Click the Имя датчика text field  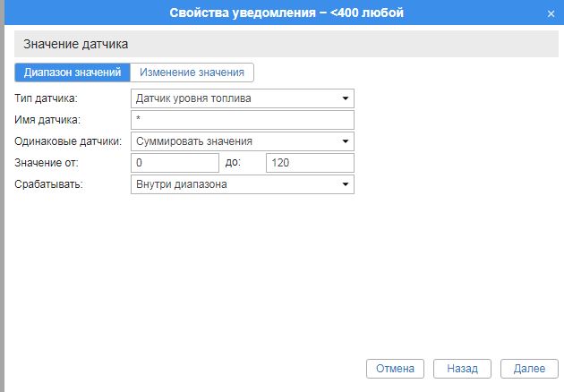[243, 120]
